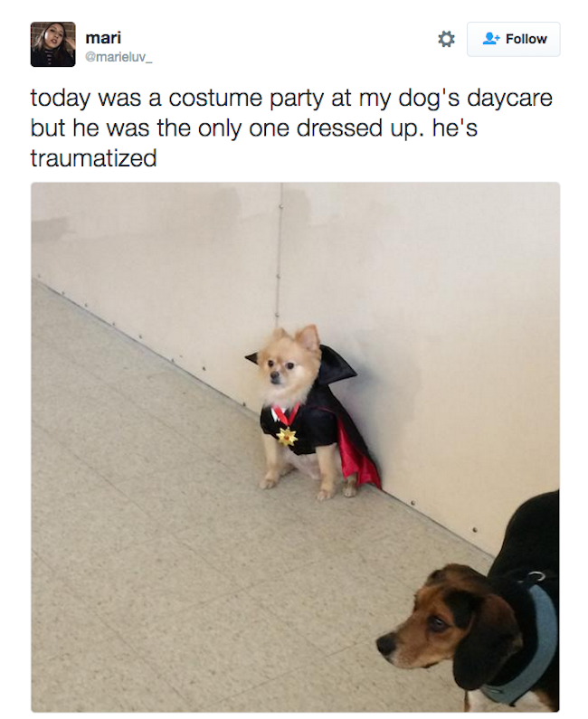Viewport: 588px width, 719px height.
Task: Open the @marieluv_ handle link
Action: [x=119, y=57]
